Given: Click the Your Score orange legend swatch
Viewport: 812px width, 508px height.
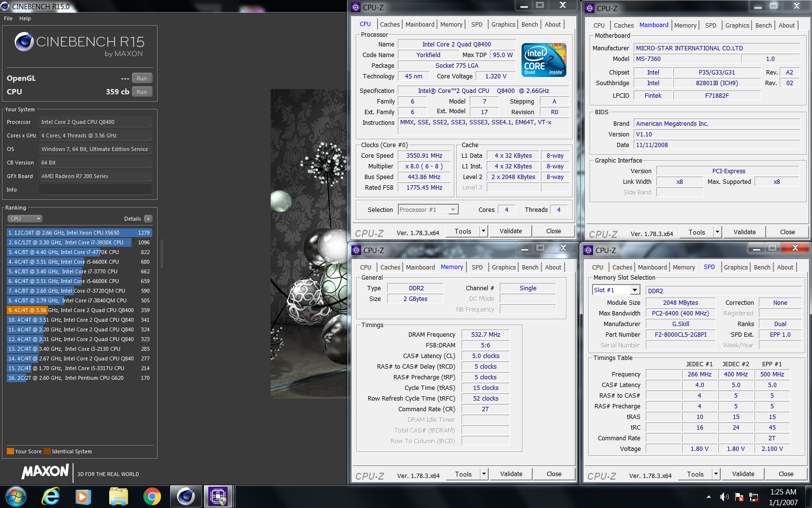Looking at the screenshot, I should [10, 451].
